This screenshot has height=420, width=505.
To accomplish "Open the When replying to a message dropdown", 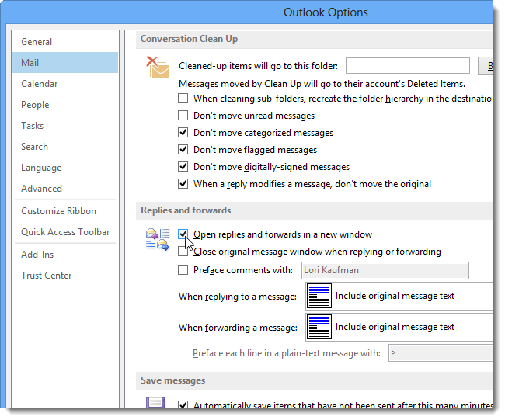I will (x=399, y=296).
